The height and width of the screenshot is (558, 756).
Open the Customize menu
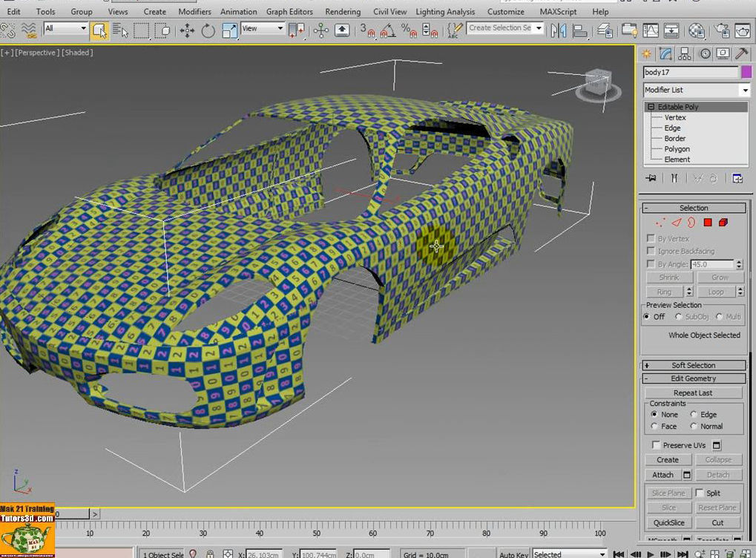506,12
